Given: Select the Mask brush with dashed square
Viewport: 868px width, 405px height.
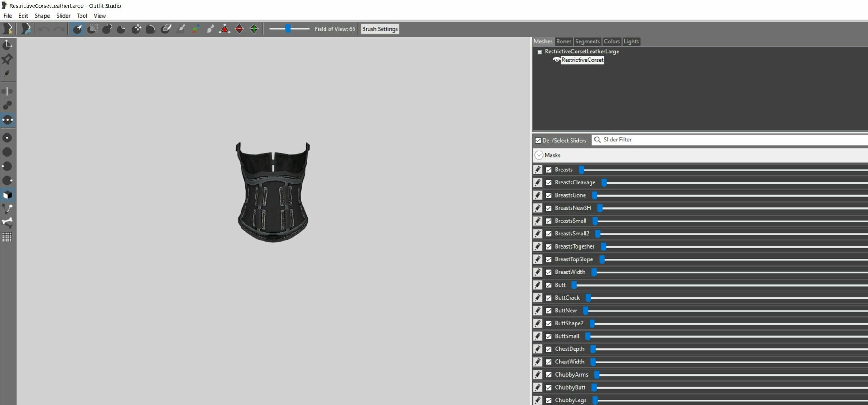Looking at the screenshot, I should (92, 29).
